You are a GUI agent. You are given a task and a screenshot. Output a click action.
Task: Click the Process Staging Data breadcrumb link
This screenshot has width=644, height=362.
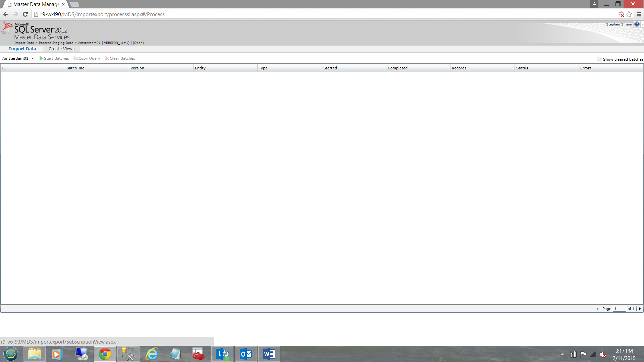pos(56,43)
